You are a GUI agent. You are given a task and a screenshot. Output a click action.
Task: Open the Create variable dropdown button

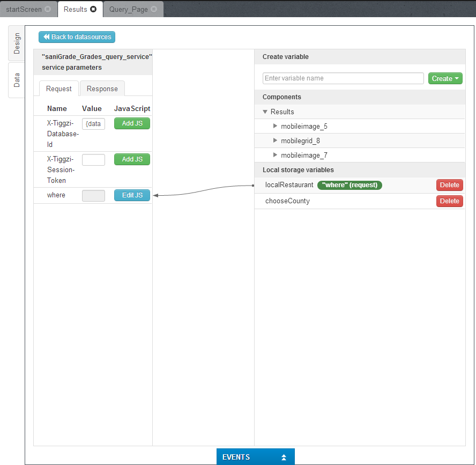[445, 78]
